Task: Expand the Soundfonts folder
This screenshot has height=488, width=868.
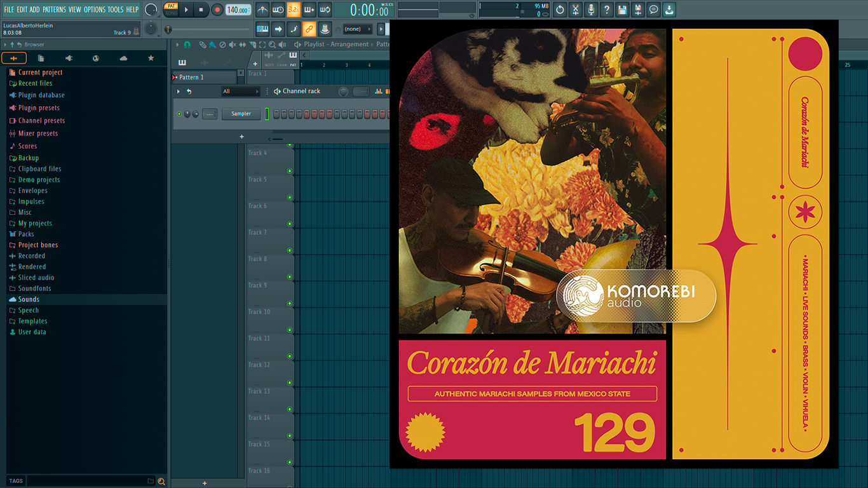Action: [x=34, y=288]
